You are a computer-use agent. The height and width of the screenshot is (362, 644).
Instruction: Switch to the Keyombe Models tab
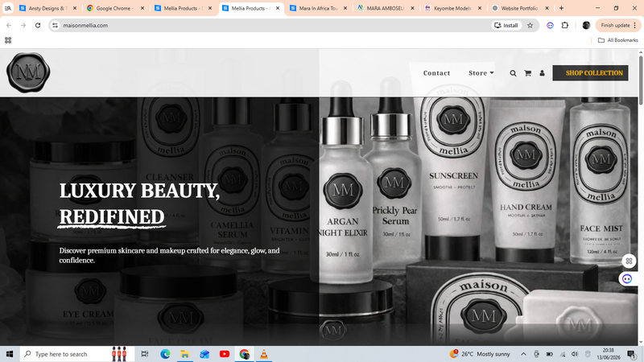tap(448, 8)
